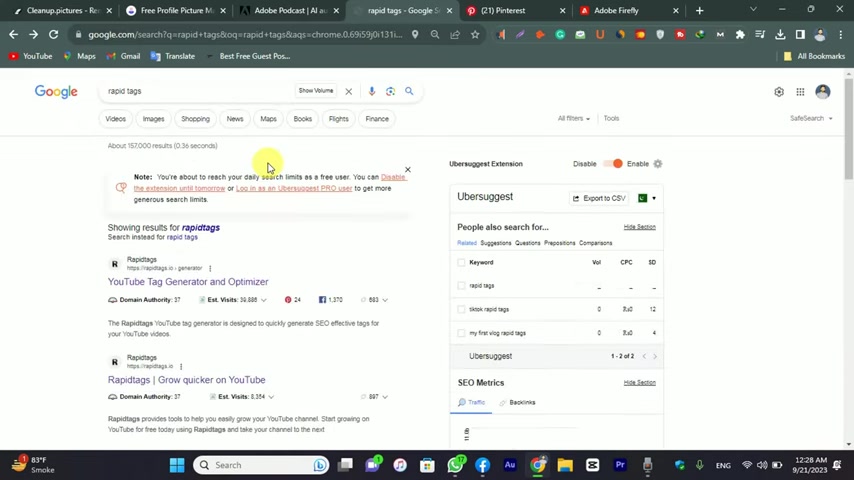Viewport: 854px width, 480px height.
Task: Click the page vertical scrollbar
Action: (849, 129)
